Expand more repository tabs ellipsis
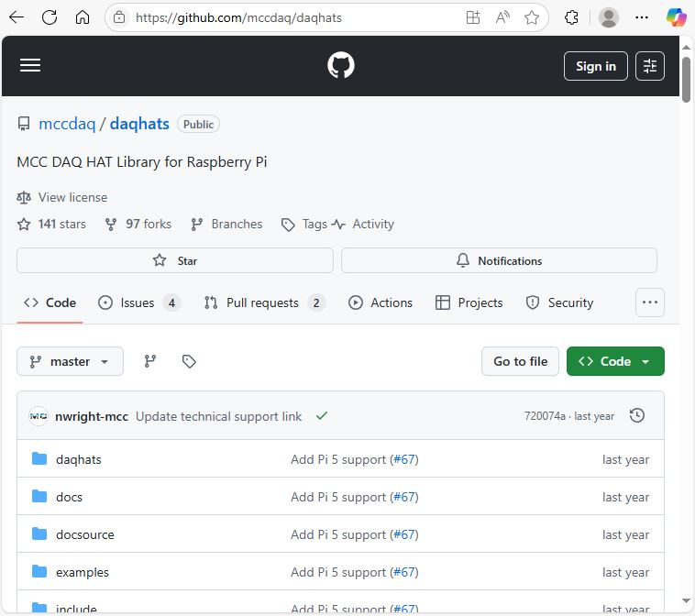Viewport: 695px width, 616px height. (650, 302)
